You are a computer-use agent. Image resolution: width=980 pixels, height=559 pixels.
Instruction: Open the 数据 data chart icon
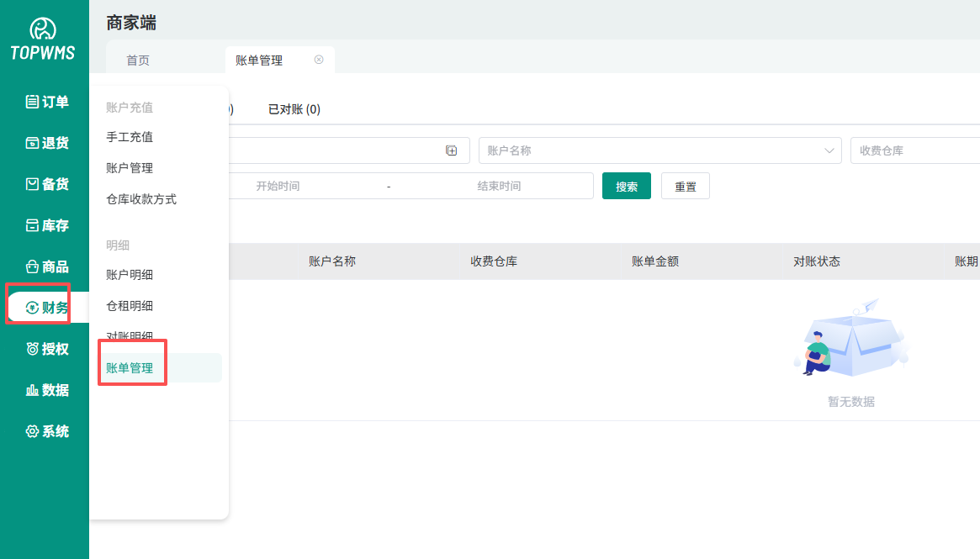click(x=32, y=390)
